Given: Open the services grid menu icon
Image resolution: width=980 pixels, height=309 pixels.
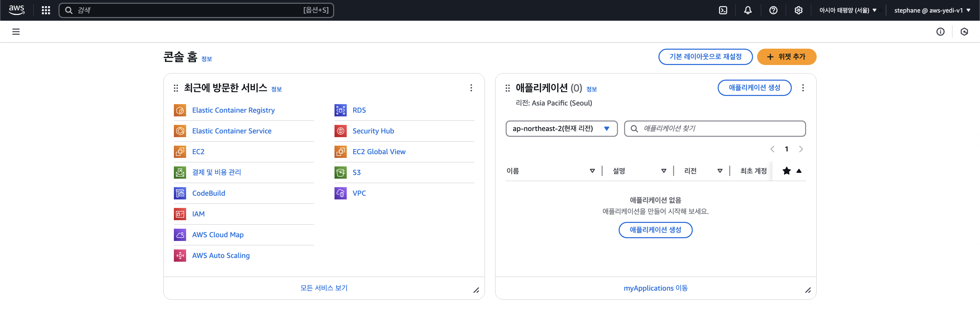Looking at the screenshot, I should point(46,10).
